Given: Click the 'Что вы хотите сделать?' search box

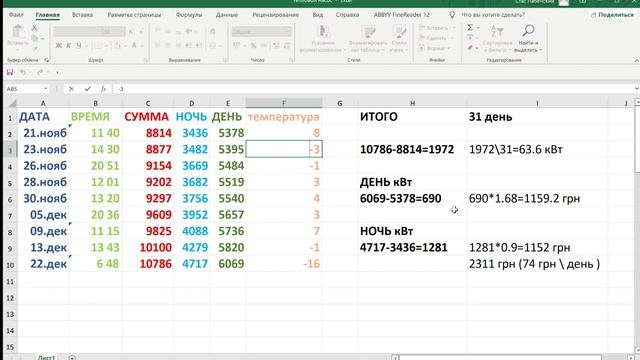Looking at the screenshot, I should tap(493, 15).
